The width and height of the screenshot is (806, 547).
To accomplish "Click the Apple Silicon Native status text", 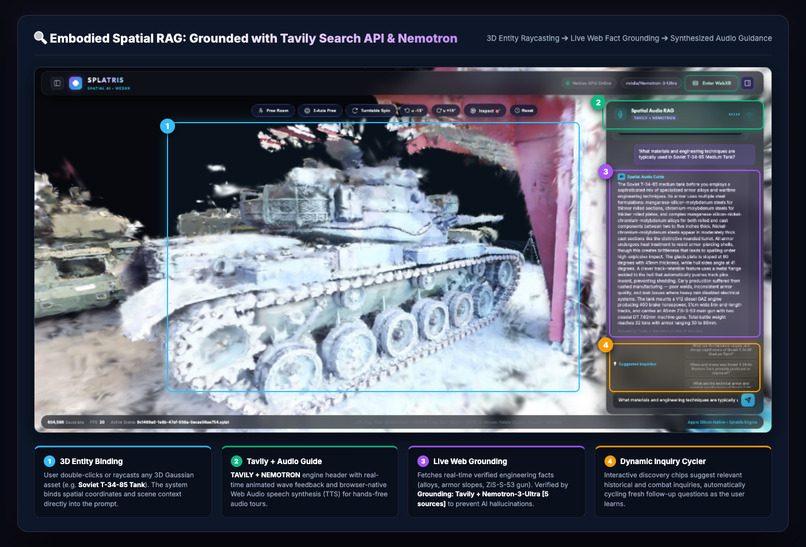I will point(722,423).
